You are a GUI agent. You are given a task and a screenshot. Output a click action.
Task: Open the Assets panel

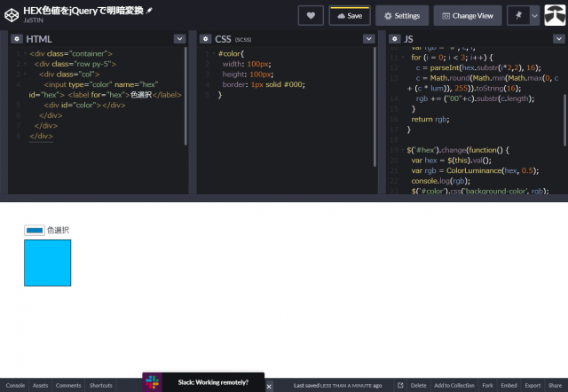(40, 386)
